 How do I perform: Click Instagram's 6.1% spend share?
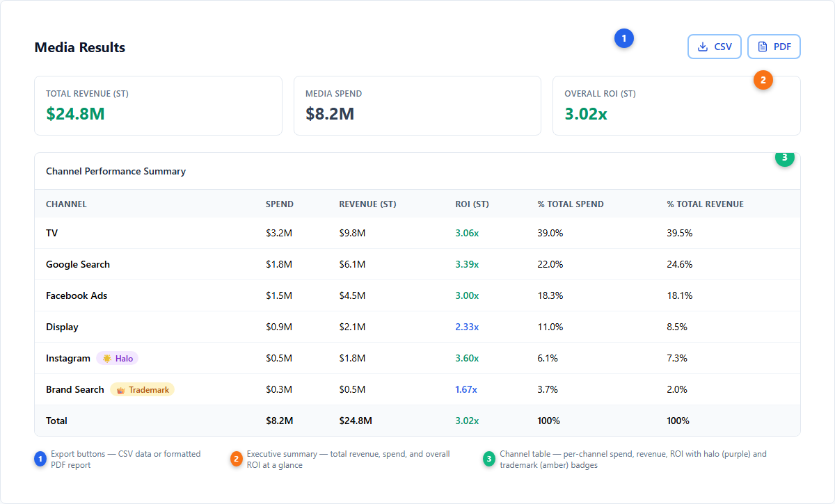(x=548, y=359)
